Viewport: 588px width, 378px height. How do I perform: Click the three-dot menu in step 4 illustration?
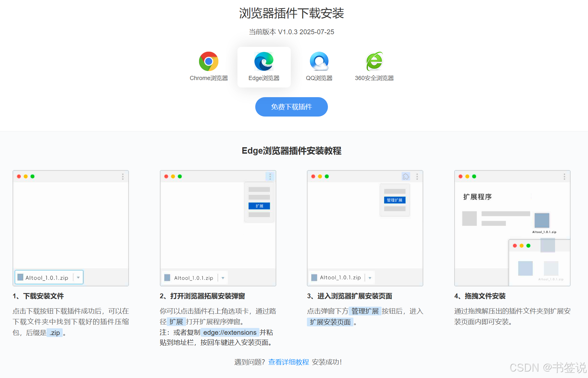tap(564, 177)
